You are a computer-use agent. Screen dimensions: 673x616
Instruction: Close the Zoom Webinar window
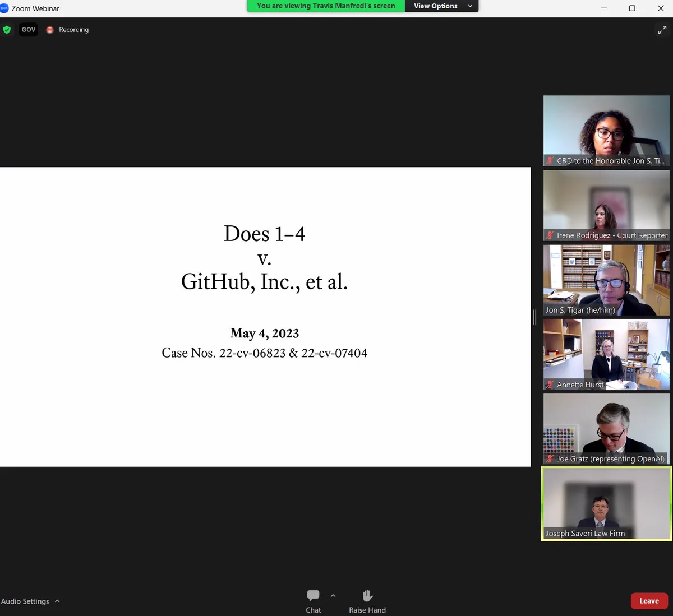tap(660, 8)
